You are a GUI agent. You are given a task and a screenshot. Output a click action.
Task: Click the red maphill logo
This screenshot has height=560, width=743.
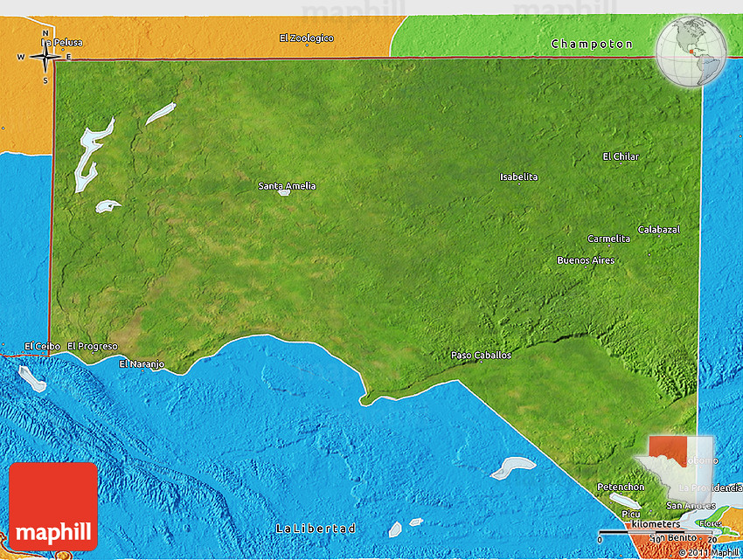click(53, 507)
